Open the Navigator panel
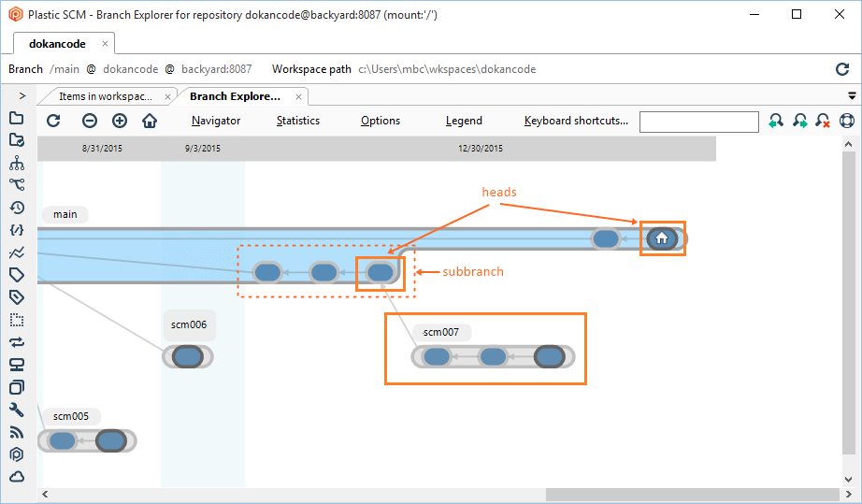The height and width of the screenshot is (504, 862). [x=216, y=121]
